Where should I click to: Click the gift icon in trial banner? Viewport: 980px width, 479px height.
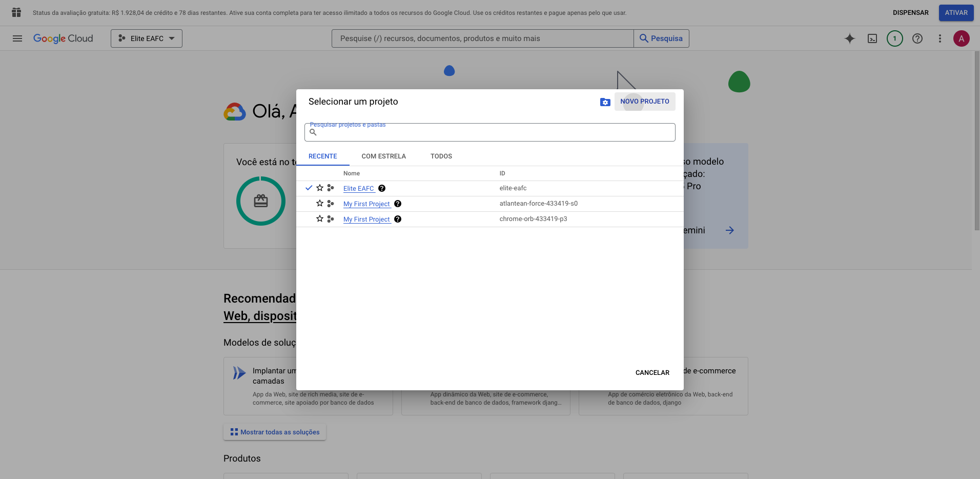16,12
